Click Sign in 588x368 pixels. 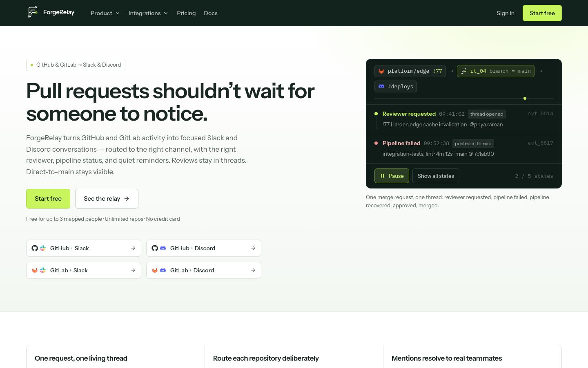(x=506, y=13)
